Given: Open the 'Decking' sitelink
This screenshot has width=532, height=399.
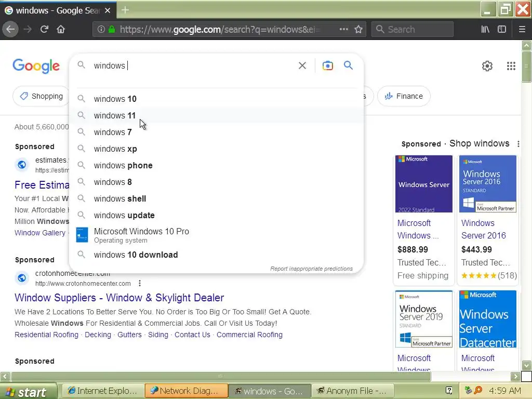Looking at the screenshot, I should click(98, 335).
